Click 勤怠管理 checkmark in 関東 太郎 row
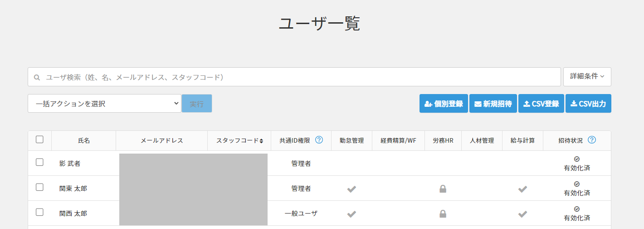The width and height of the screenshot is (644, 229). [351, 189]
